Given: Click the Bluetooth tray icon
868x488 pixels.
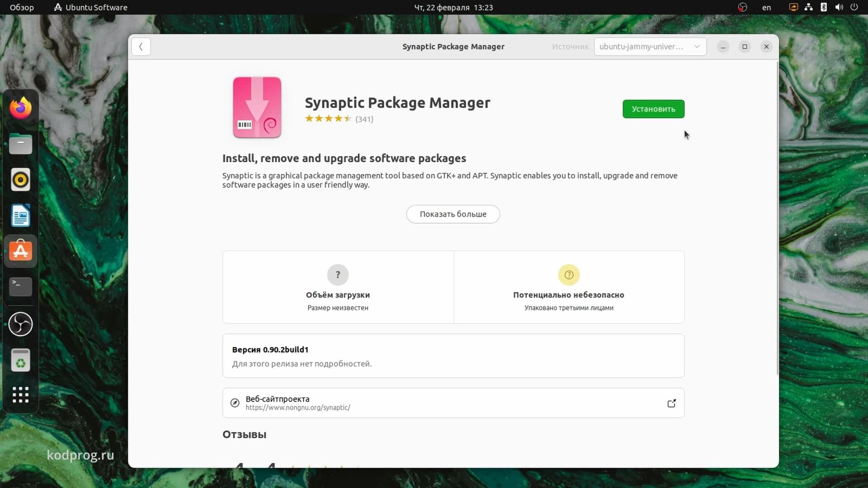Looking at the screenshot, I should tap(824, 7).
